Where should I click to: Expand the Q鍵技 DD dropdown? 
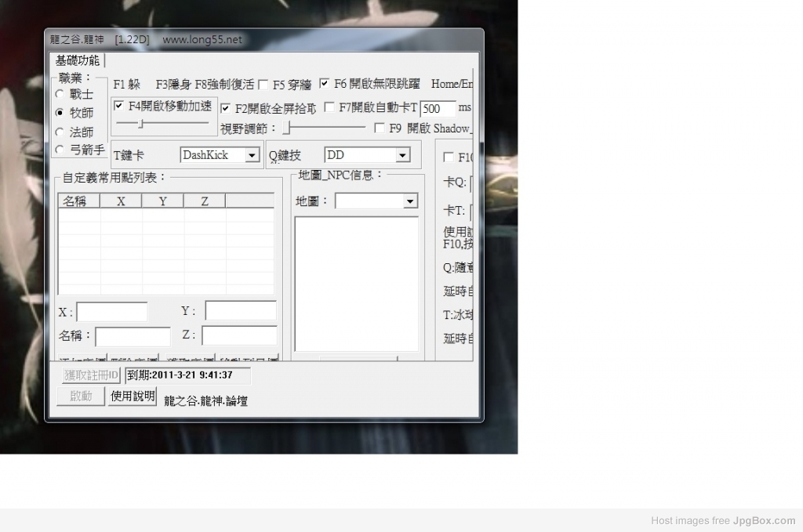pos(402,155)
